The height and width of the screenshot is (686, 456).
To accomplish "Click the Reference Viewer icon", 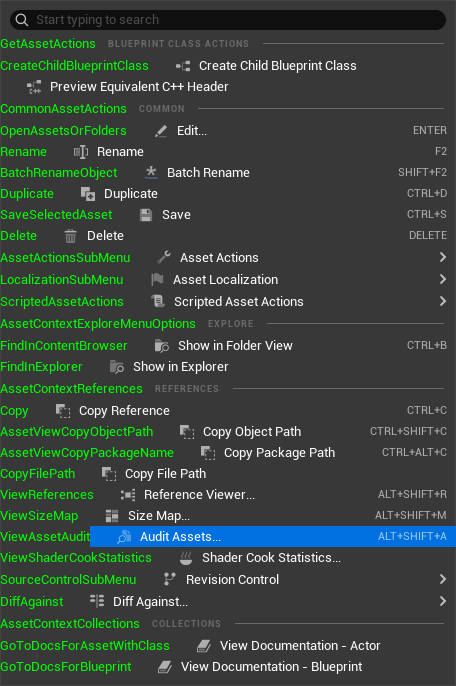I will point(128,495).
